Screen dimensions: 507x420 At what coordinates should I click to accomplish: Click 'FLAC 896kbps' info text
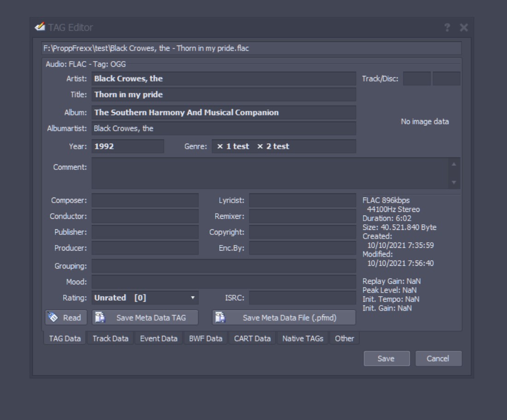[386, 200]
